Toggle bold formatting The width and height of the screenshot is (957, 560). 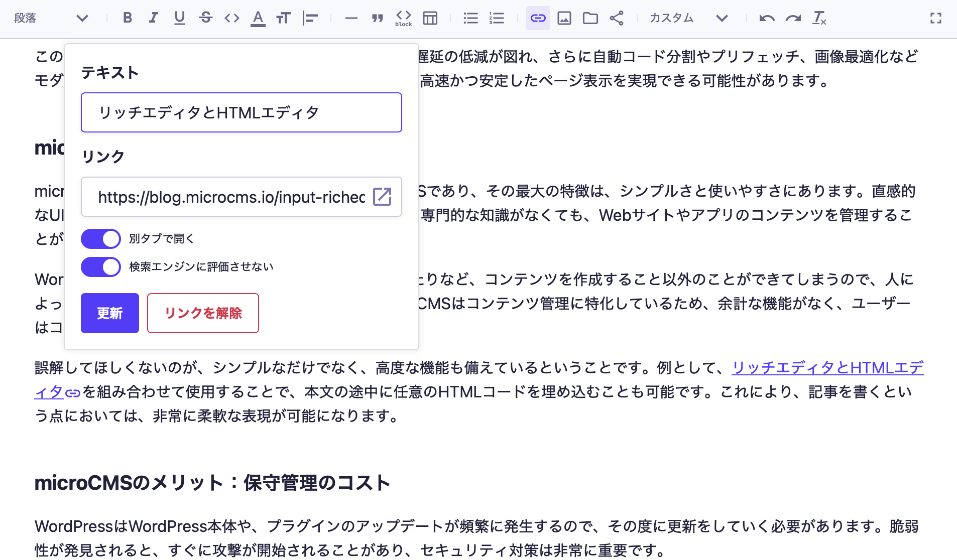128,18
